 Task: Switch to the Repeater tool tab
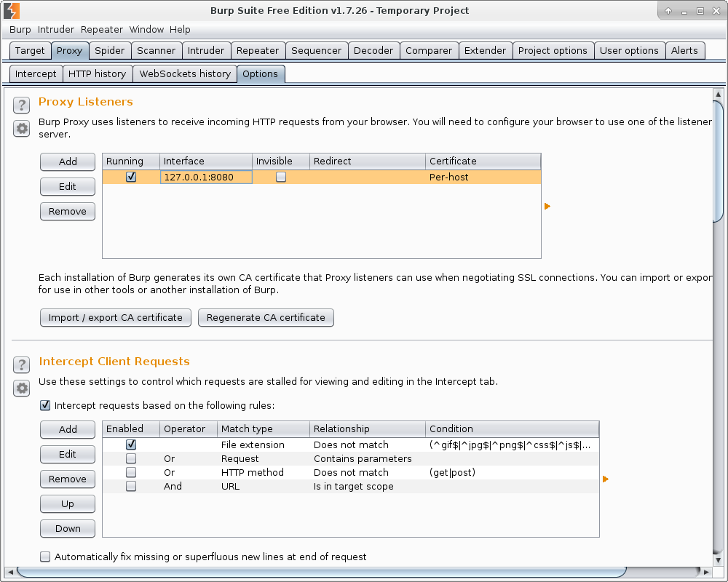coord(258,50)
